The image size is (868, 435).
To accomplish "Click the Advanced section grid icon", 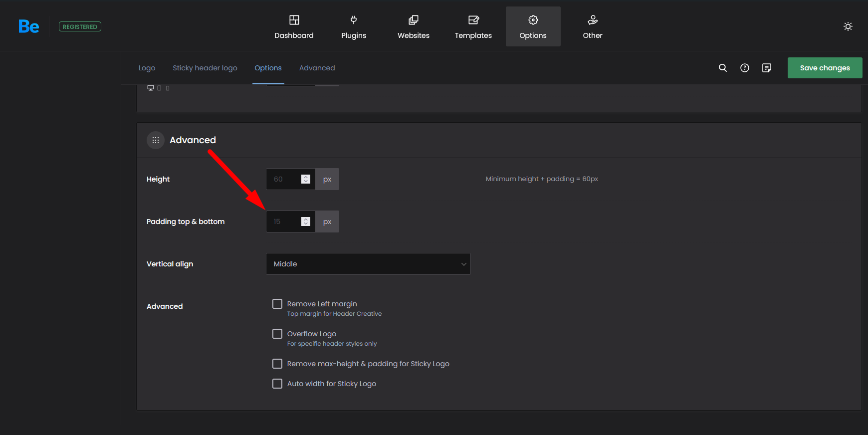I will tap(156, 140).
